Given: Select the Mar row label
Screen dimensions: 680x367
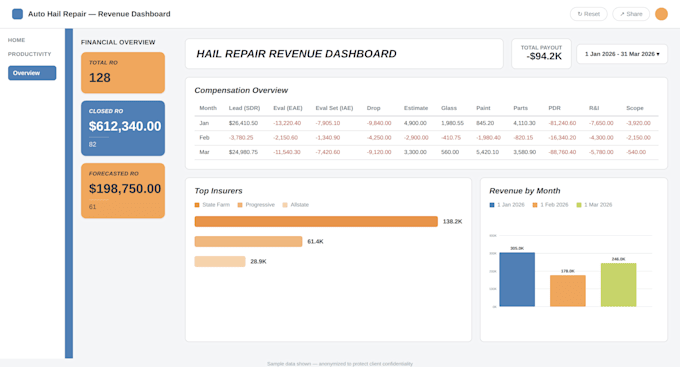Looking at the screenshot, I should (x=204, y=152).
